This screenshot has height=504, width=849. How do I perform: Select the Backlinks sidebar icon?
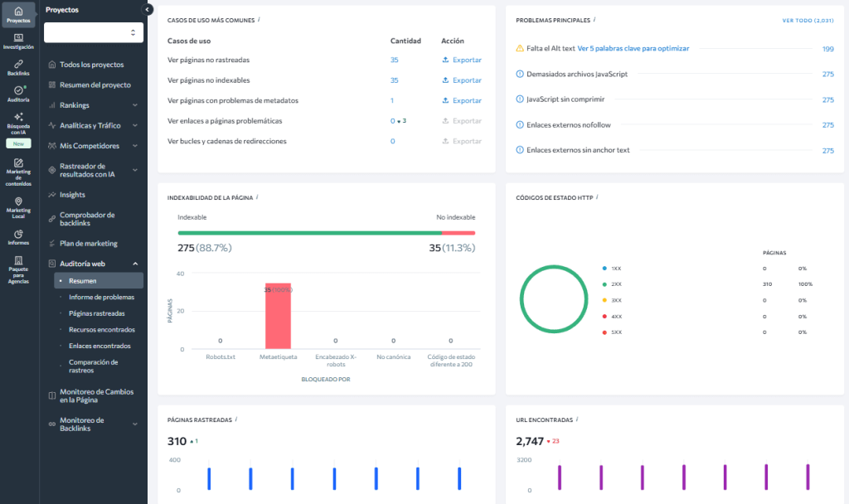[17, 68]
